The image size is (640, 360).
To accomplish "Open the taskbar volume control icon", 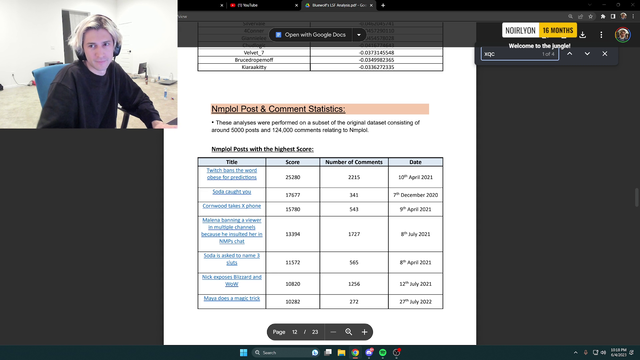I will [603, 352].
